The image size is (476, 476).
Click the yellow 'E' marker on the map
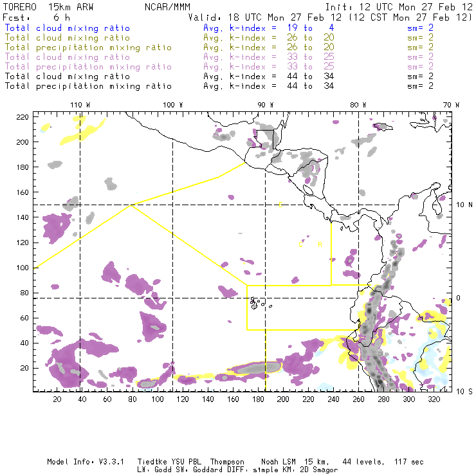[x=281, y=205]
